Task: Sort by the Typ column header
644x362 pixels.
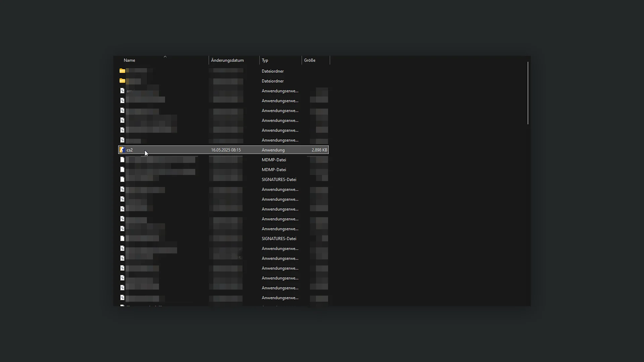Action: (265, 60)
